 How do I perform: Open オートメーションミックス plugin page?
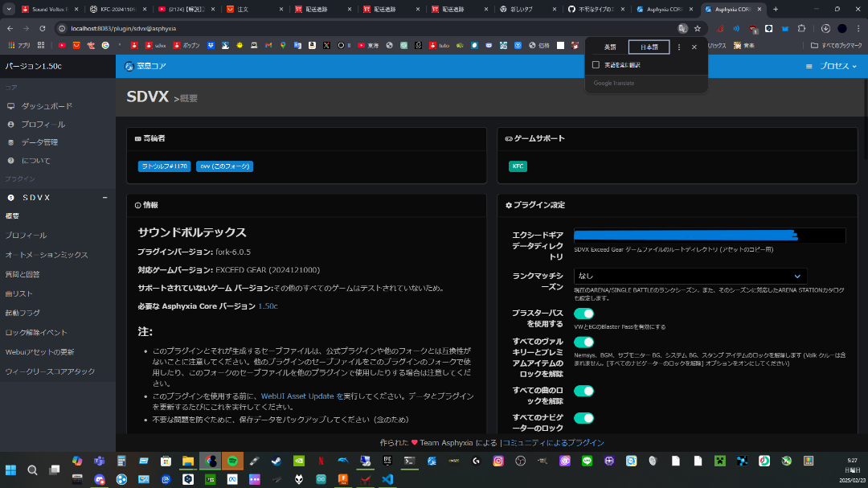point(47,255)
